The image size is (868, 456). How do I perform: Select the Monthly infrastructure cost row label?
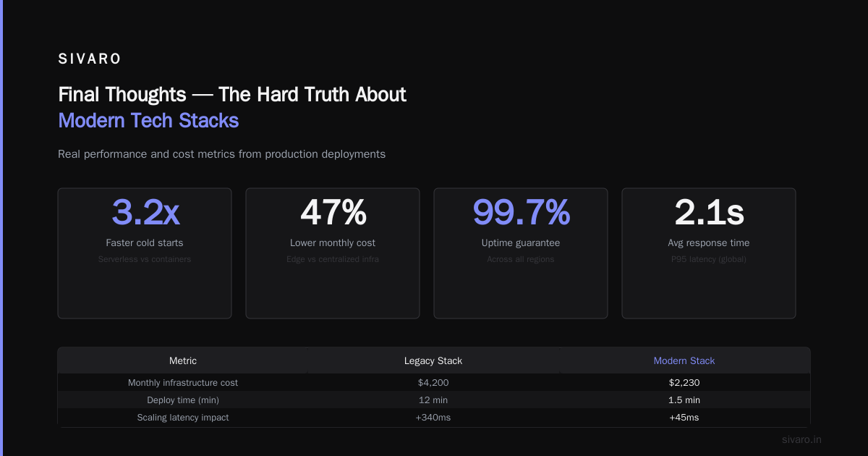[183, 382]
